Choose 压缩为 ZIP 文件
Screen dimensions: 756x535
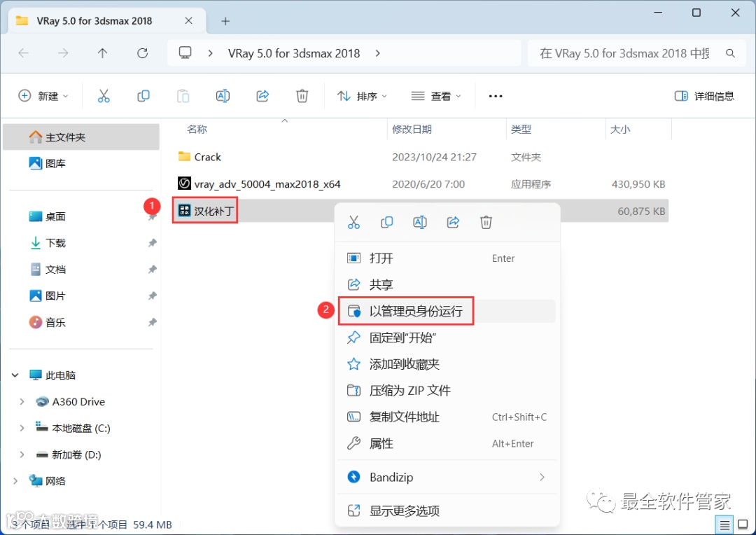[447, 390]
